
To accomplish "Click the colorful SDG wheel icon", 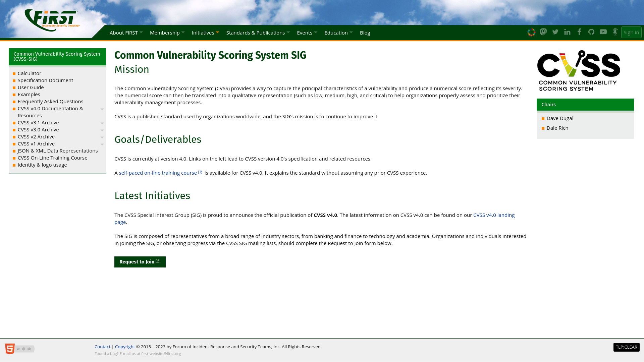I will click(531, 32).
